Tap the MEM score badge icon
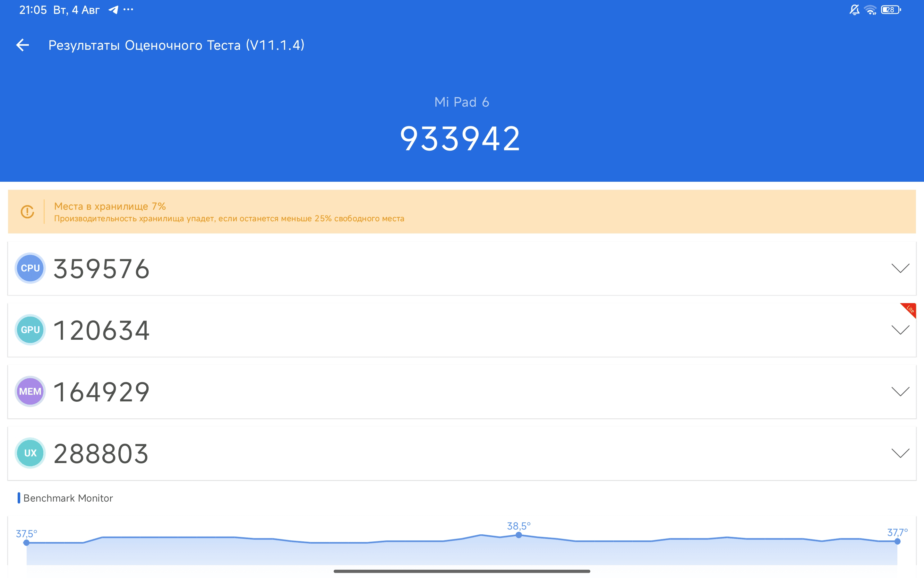This screenshot has height=578, width=924. pos(30,391)
